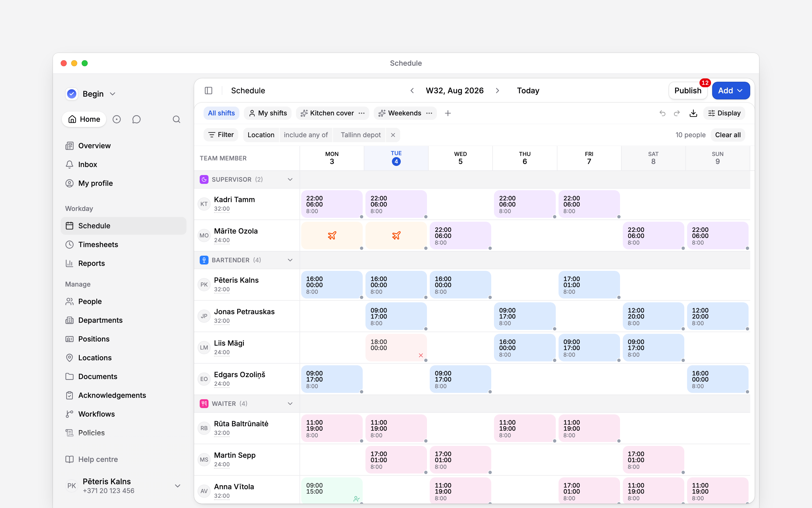The image size is (812, 508).
Task: Click Mārīte Ozola's Monday time-off plane
Action: [332, 236]
